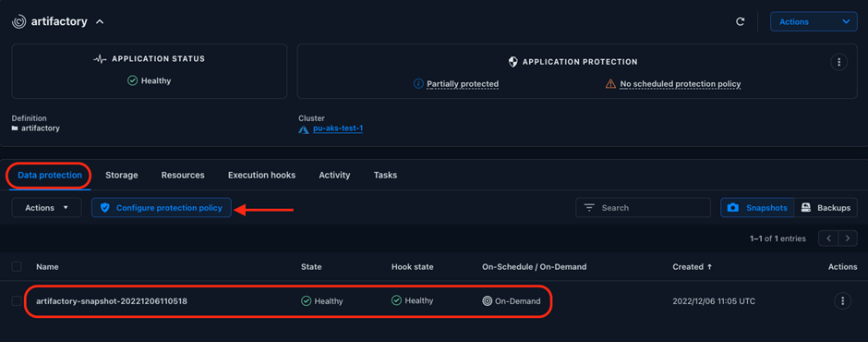Click Configure protection policy button
This screenshot has width=868, height=342.
(161, 208)
